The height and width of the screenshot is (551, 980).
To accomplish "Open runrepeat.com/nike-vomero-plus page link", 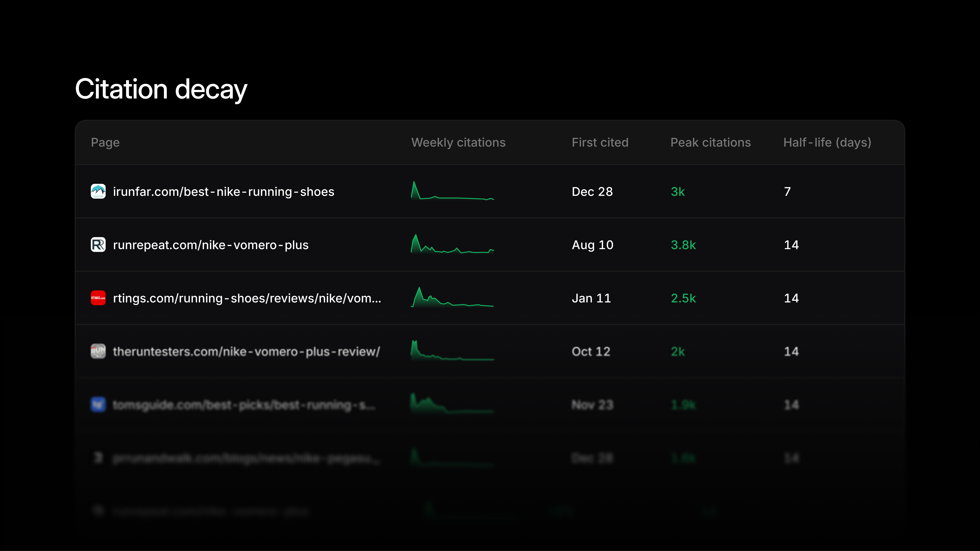I will coord(211,245).
